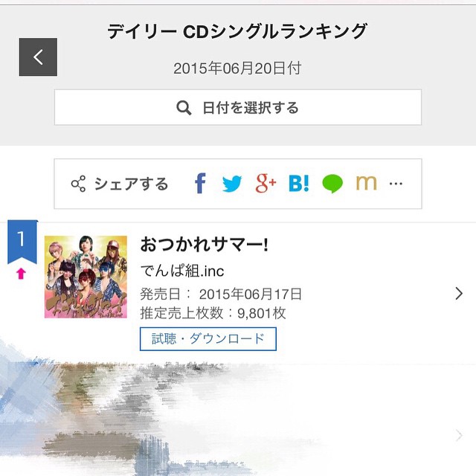The width and height of the screenshot is (476, 476).
Task: Share on mixi icon
Action: 366,184
